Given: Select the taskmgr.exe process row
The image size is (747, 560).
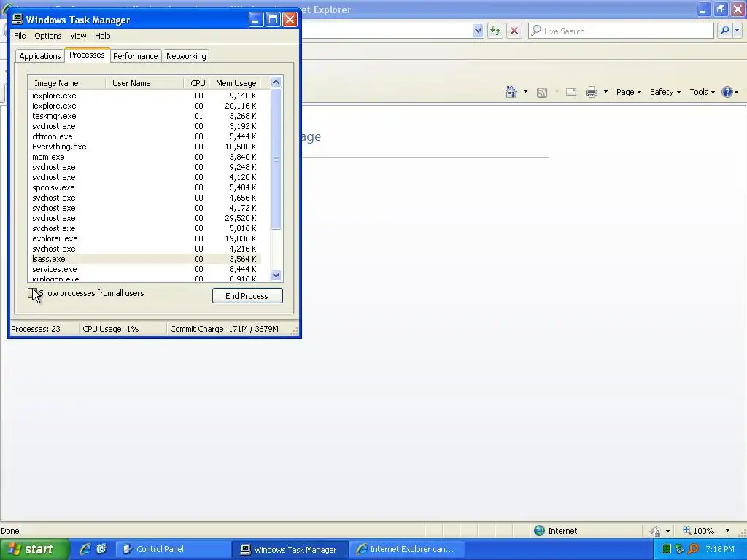Looking at the screenshot, I should [x=144, y=116].
